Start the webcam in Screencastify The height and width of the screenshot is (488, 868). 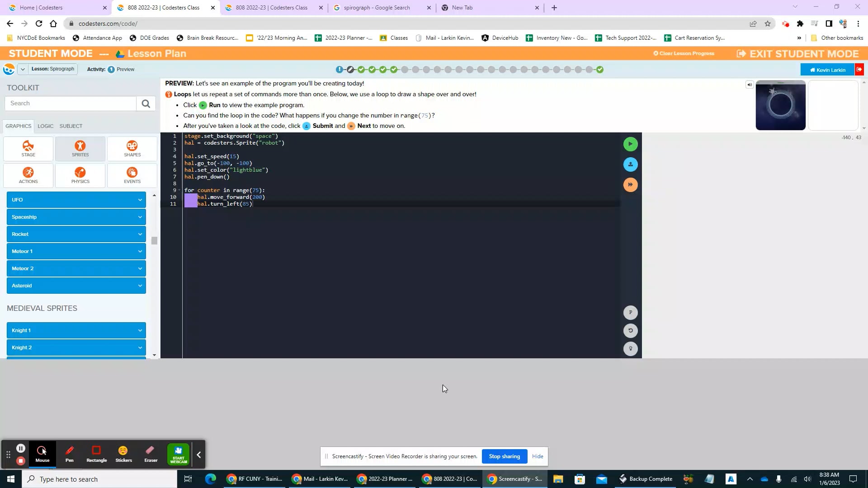pyautogui.click(x=179, y=454)
